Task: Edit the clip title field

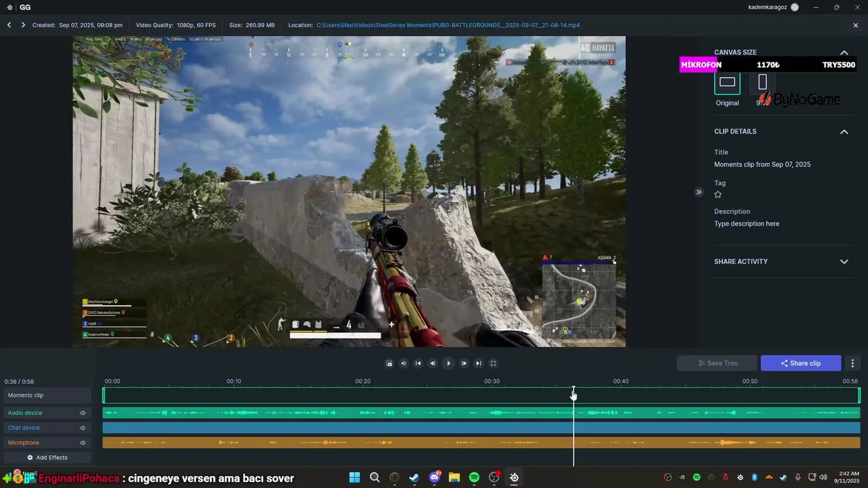Action: click(762, 165)
